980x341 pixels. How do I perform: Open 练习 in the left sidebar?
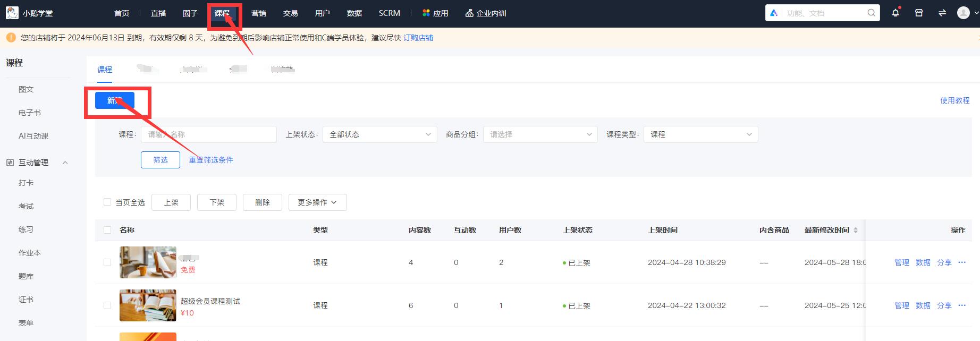pos(26,229)
